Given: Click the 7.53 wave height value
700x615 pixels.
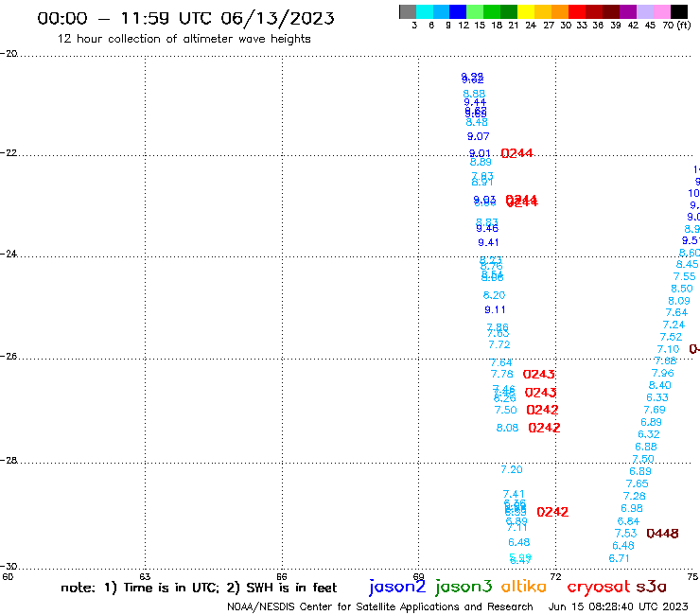Looking at the screenshot, I should click(626, 534).
